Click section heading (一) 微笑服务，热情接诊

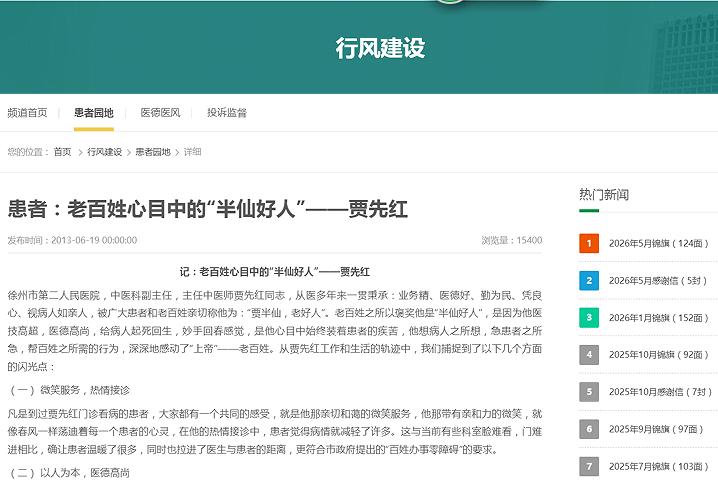point(69,390)
